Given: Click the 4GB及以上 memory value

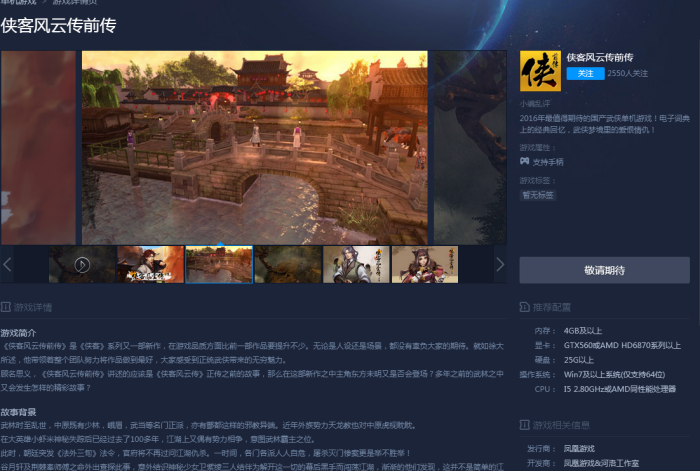Looking at the screenshot, I should tap(583, 331).
